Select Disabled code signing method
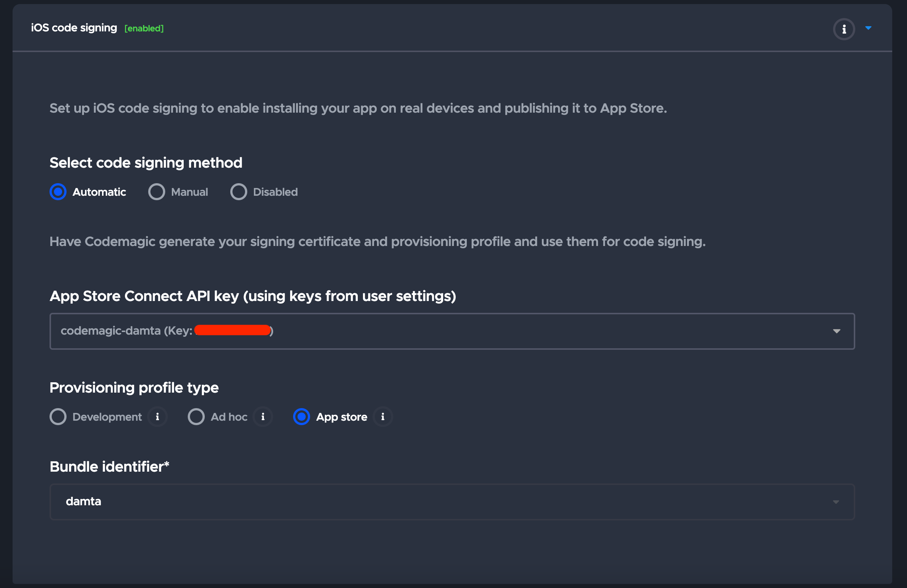The width and height of the screenshot is (907, 588). (x=238, y=192)
